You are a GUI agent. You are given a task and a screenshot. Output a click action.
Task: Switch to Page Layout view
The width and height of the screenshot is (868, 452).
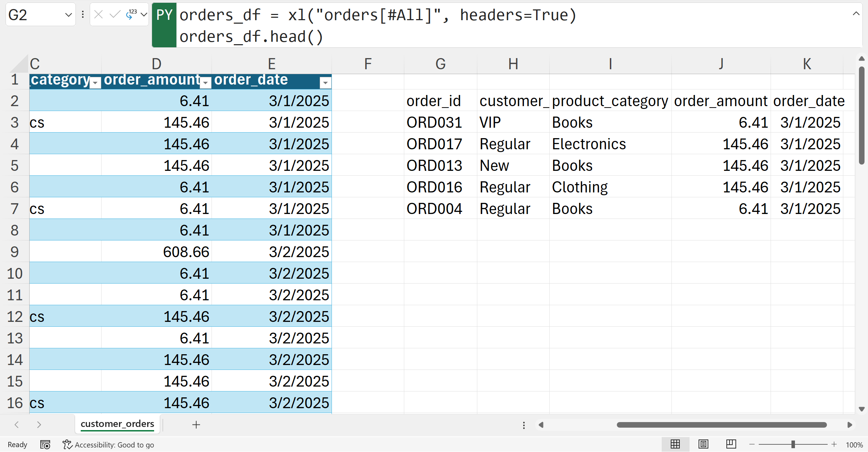click(703, 444)
